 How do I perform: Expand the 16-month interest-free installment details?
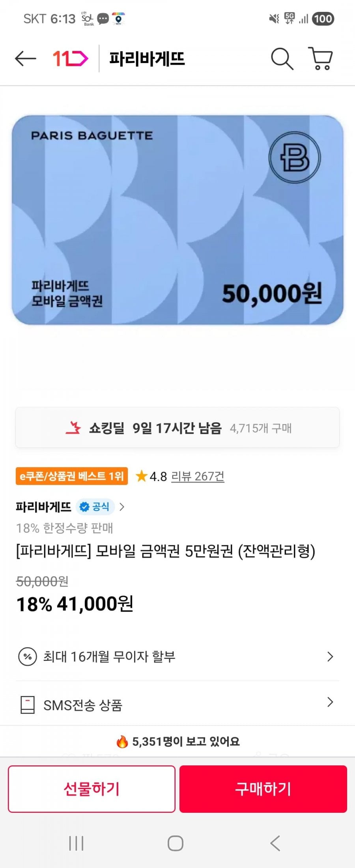330,657
